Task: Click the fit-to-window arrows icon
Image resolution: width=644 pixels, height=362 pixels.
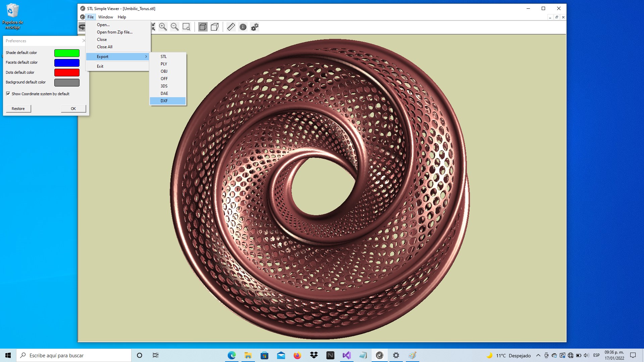Action: pos(153,27)
